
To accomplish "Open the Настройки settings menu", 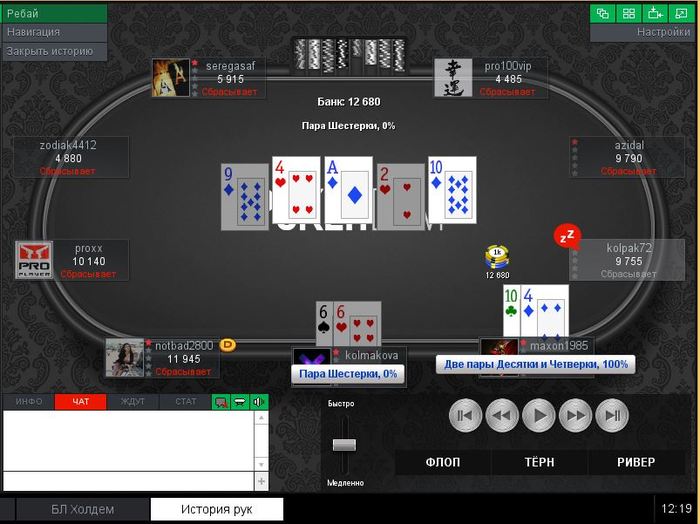I will click(x=642, y=32).
